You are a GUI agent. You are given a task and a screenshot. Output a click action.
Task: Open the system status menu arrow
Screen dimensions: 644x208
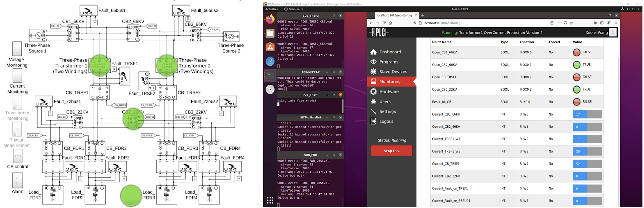pos(638,9)
